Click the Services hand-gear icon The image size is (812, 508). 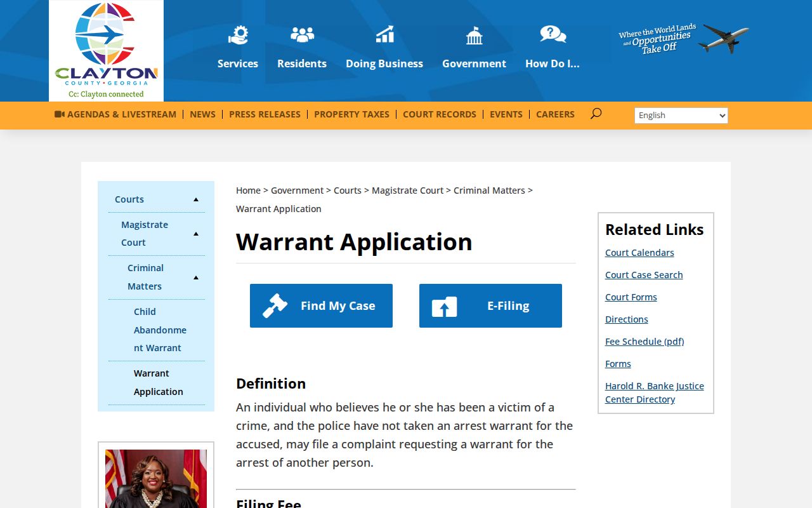[x=238, y=34]
